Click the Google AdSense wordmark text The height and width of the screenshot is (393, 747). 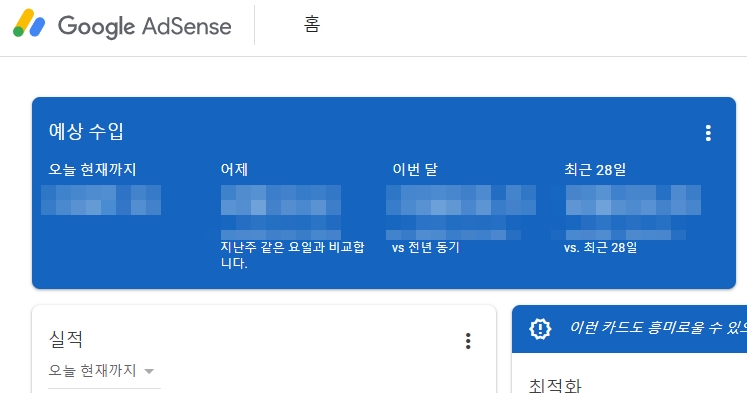pos(144,26)
